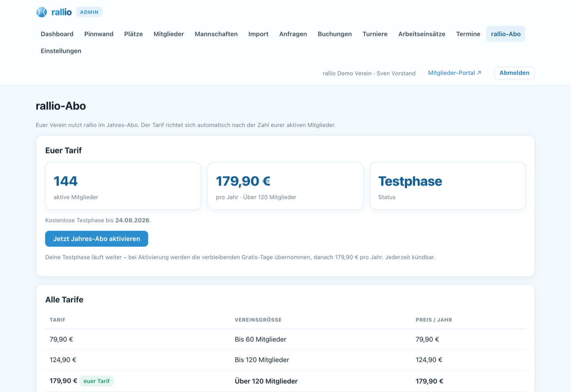Open the Turniere page
Screen dimensions: 571x392
click(375, 34)
